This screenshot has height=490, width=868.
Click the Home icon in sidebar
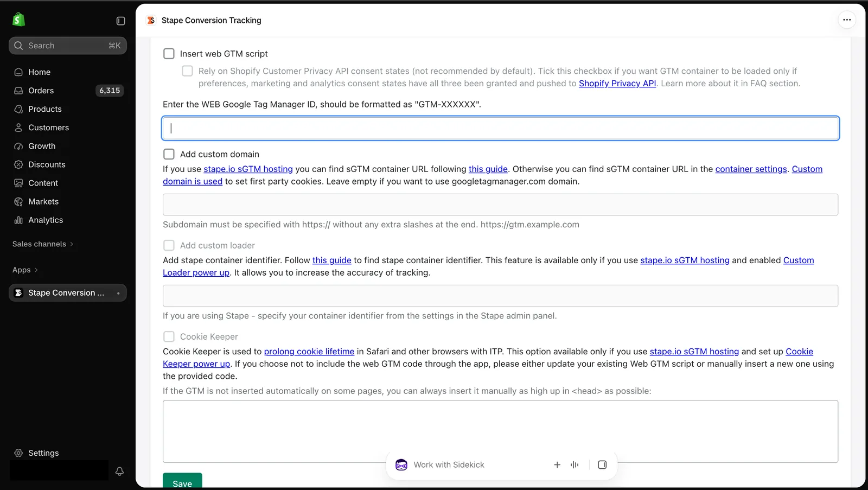pos(18,72)
